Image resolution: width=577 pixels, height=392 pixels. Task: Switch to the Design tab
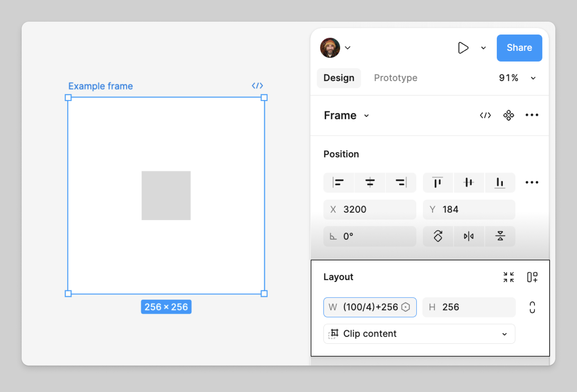point(339,78)
